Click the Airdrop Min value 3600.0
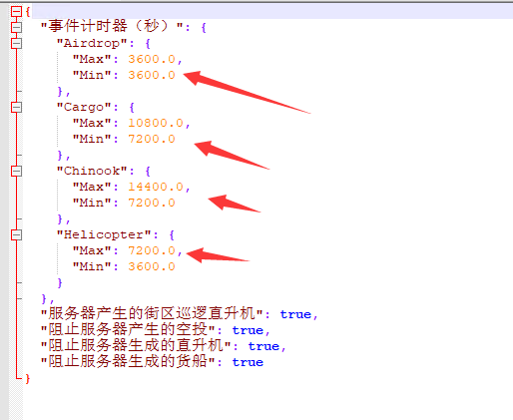The width and height of the screenshot is (513, 420). click(x=152, y=75)
